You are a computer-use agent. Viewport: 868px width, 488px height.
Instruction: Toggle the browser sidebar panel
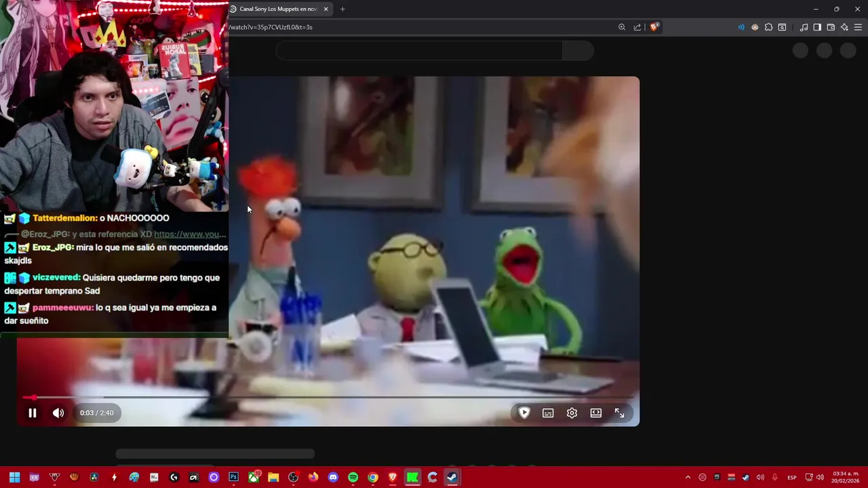[x=817, y=27]
